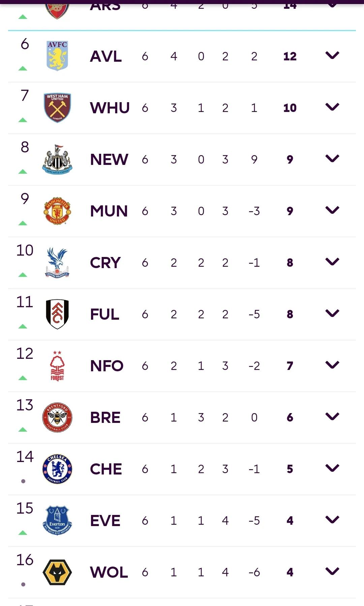
Task: Expand the WOL row chevron
Action: point(332,571)
